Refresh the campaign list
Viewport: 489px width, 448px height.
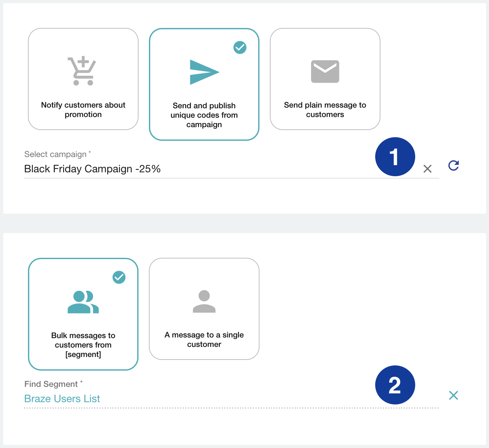pos(453,165)
